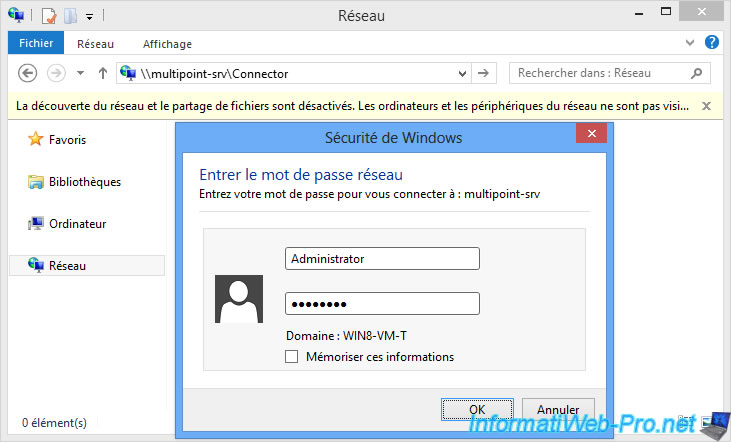Click the user avatar picture in the dialog

(x=239, y=299)
